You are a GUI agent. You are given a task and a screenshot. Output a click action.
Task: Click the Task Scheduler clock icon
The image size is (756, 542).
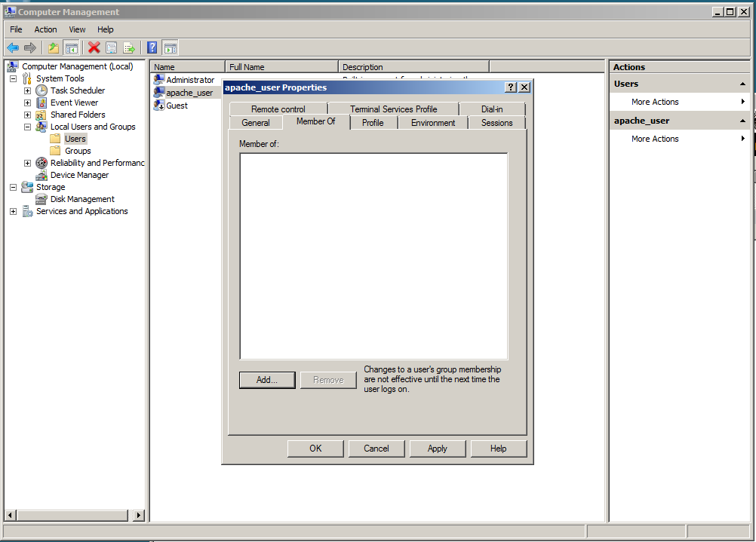coord(42,90)
